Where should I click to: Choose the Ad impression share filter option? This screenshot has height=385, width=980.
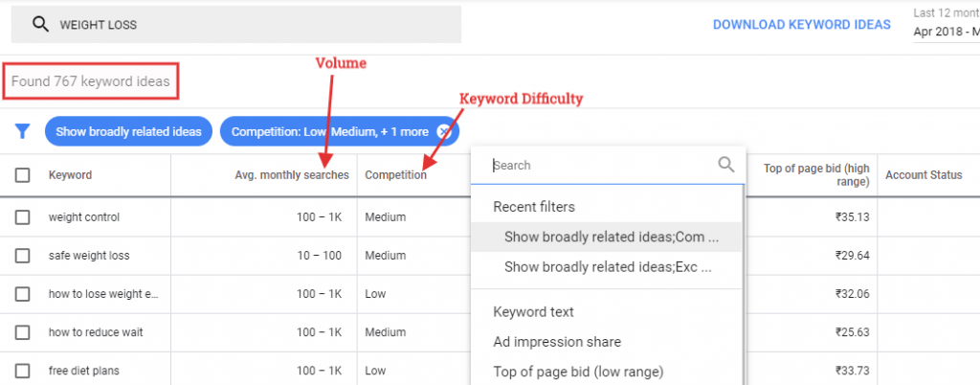coord(557,342)
